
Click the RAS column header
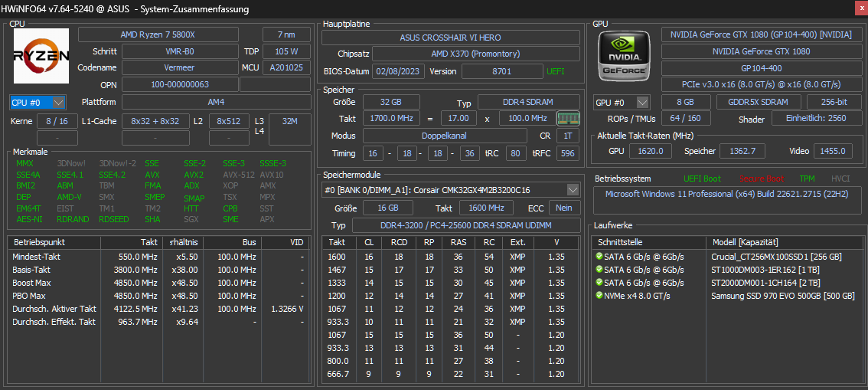pos(458,243)
